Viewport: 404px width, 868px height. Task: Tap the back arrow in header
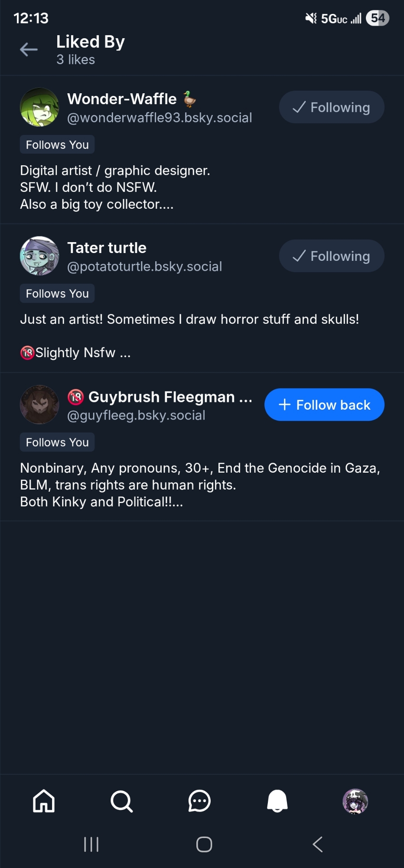coord(29,49)
